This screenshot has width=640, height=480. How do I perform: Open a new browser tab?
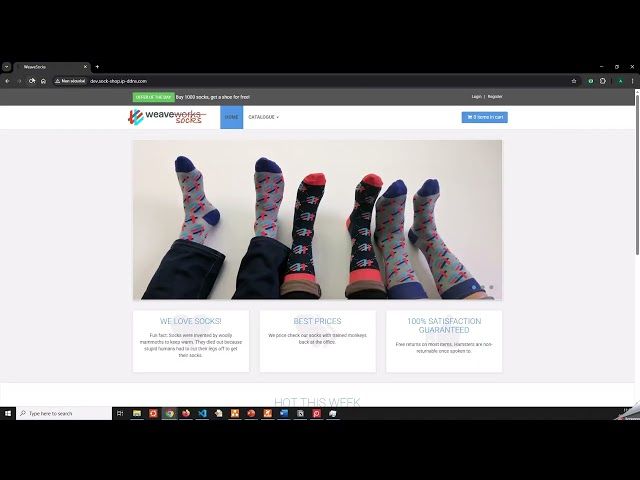click(97, 67)
